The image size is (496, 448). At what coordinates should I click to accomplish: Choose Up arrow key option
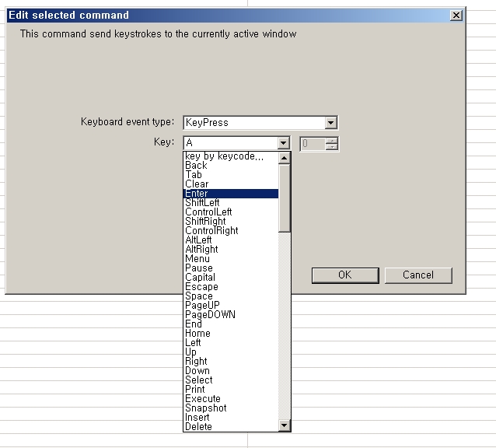231,352
